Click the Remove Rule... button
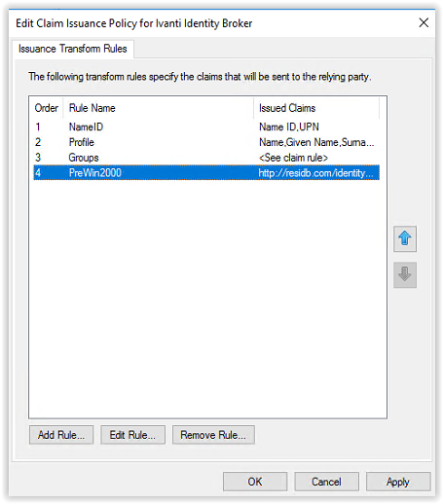443x504 pixels. coord(213,435)
